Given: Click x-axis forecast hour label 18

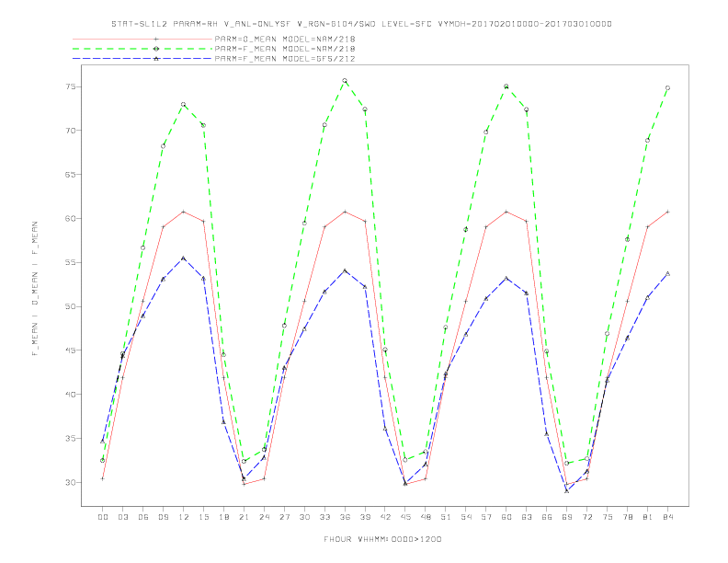Looking at the screenshot, I should point(223,517).
